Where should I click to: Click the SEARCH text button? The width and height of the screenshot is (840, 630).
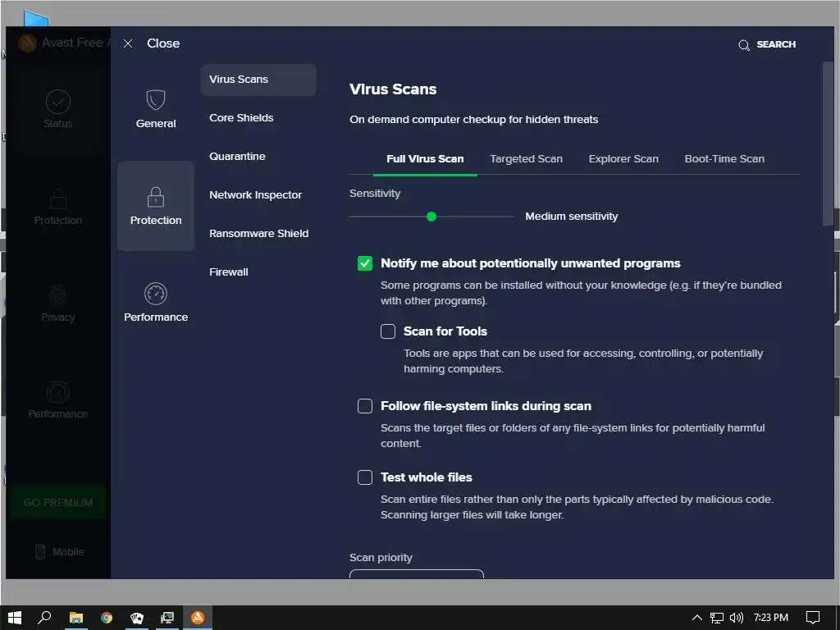click(x=776, y=44)
